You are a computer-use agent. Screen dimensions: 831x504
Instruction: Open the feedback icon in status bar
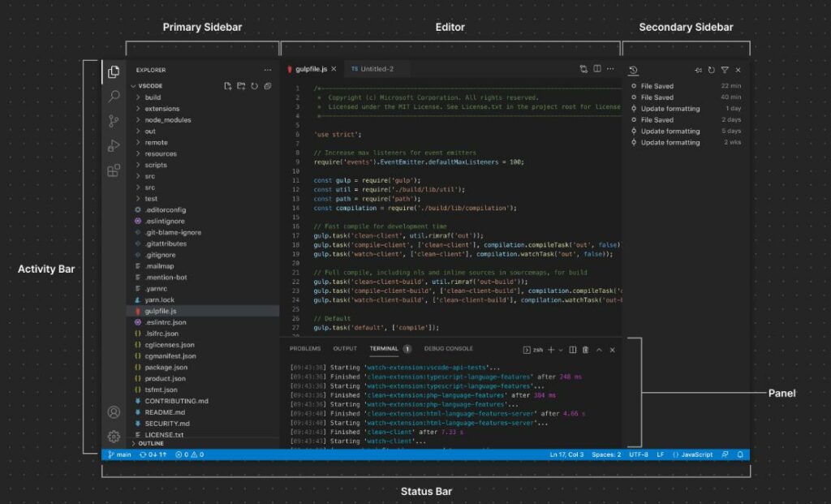725,454
